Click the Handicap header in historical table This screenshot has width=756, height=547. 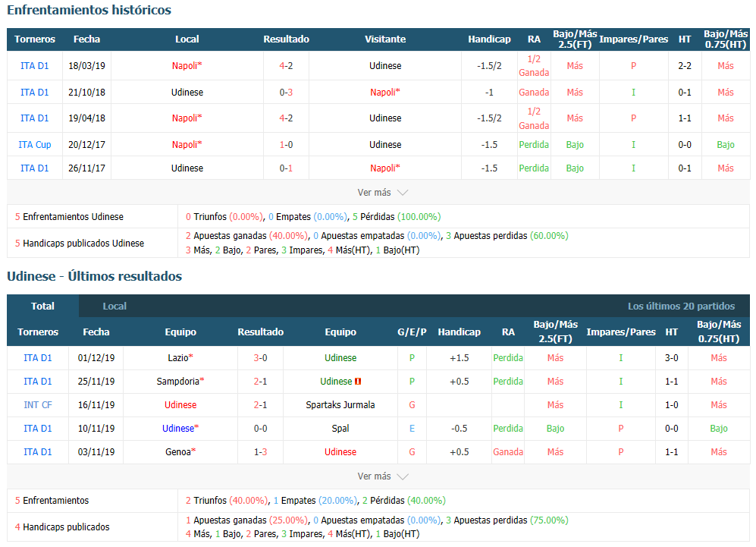(x=489, y=39)
